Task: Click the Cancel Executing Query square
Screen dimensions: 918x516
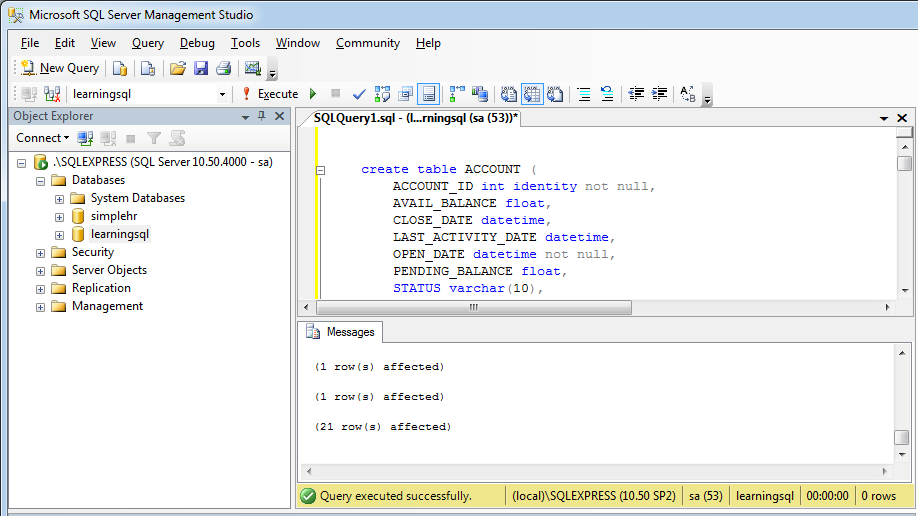Action: [x=335, y=93]
